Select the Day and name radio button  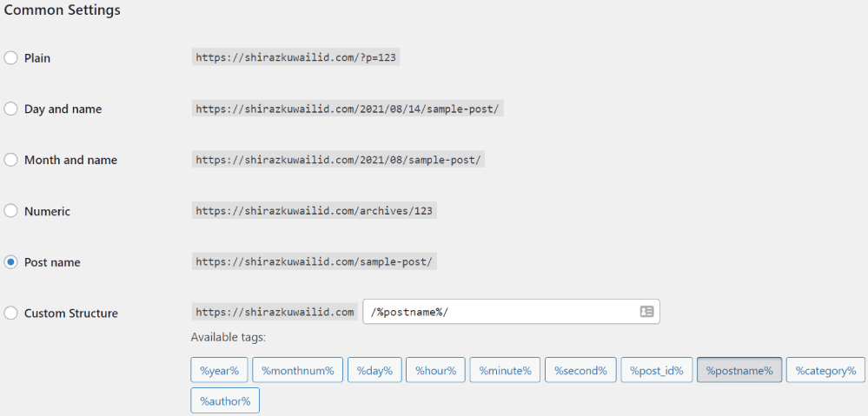[x=10, y=109]
